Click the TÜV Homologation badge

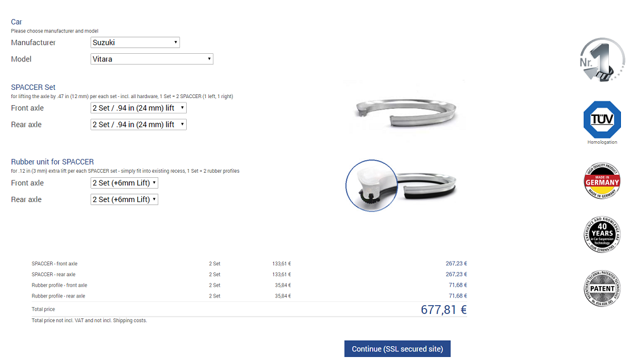click(602, 123)
